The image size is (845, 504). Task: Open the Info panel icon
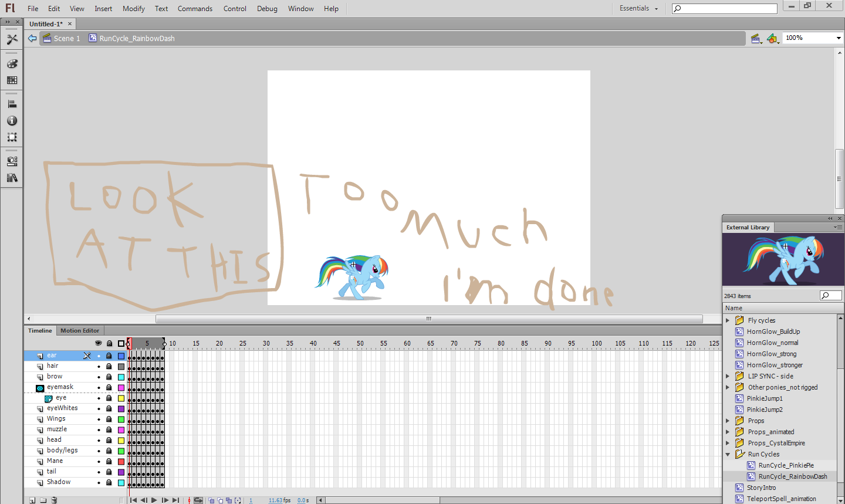(x=12, y=121)
